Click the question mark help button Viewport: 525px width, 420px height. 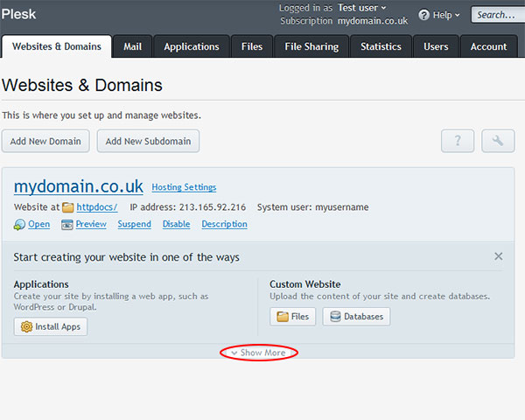(x=458, y=141)
